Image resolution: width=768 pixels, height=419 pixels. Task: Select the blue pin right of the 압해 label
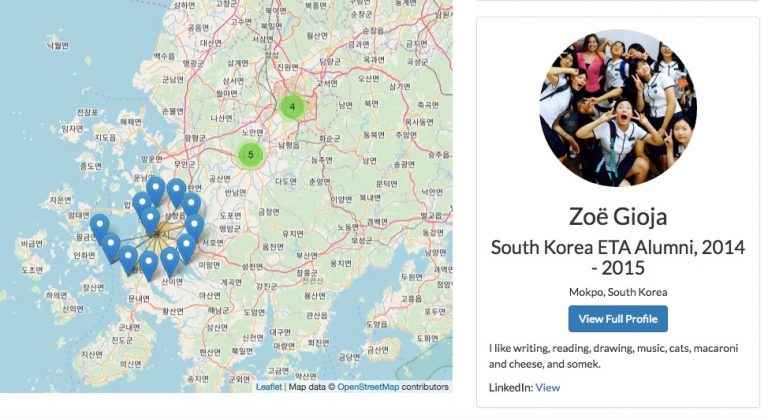click(142, 207)
